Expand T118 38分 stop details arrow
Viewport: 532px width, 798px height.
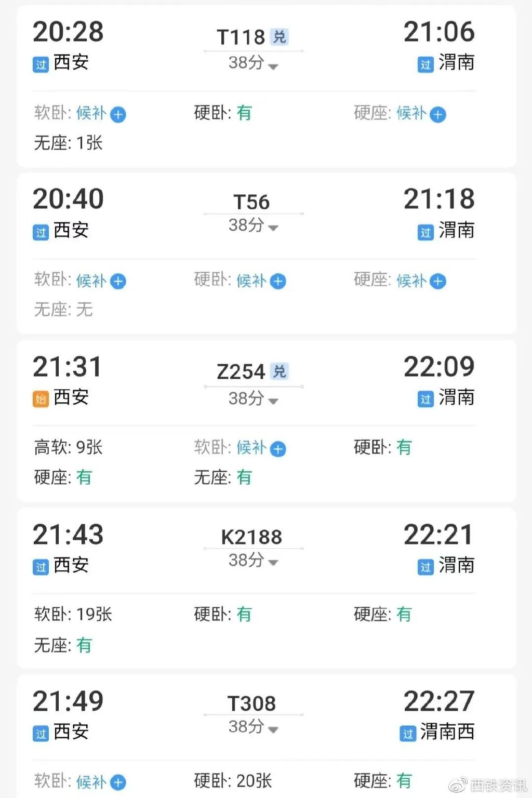coord(273,66)
